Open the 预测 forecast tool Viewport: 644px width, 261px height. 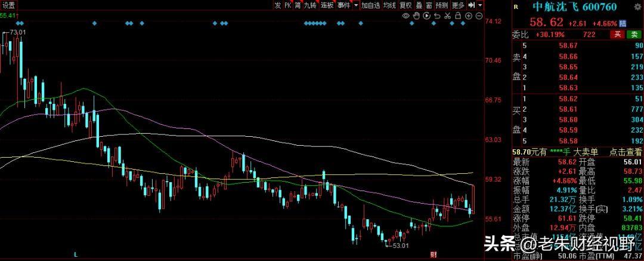click(442, 5)
